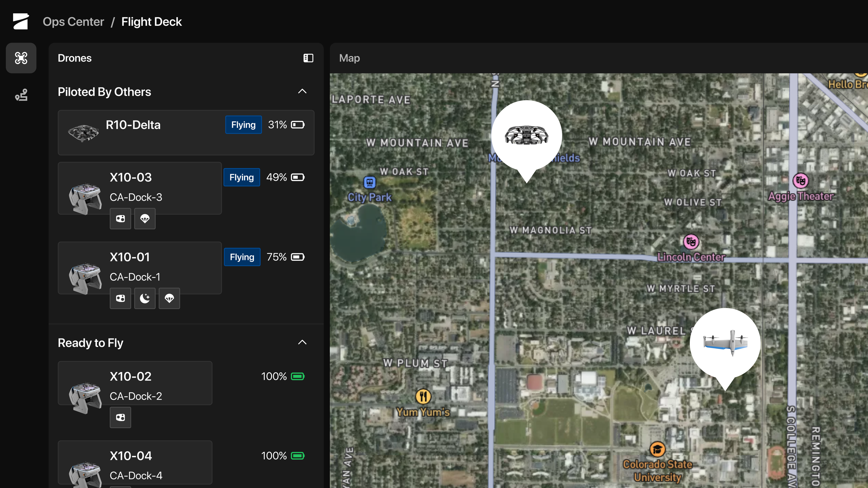Click the R10-Delta drone name
This screenshot has height=488, width=868.
(133, 125)
